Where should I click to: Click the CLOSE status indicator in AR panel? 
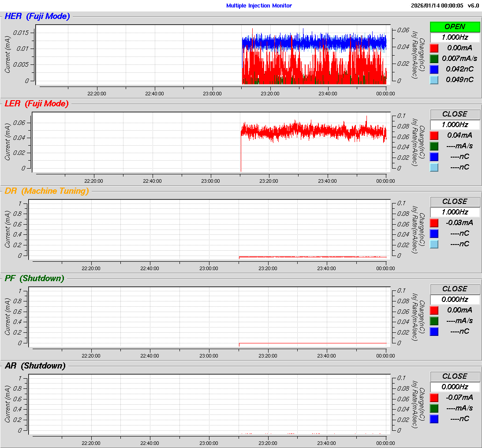point(455,376)
